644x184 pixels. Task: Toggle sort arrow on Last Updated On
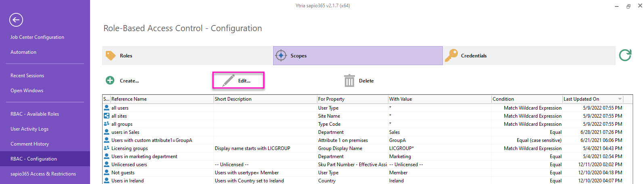pyautogui.click(x=619, y=99)
